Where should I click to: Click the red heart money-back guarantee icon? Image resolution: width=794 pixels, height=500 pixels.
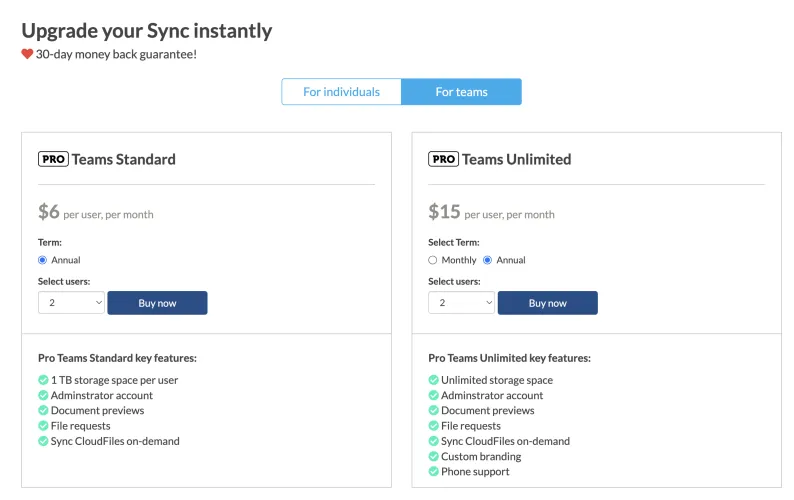click(28, 54)
